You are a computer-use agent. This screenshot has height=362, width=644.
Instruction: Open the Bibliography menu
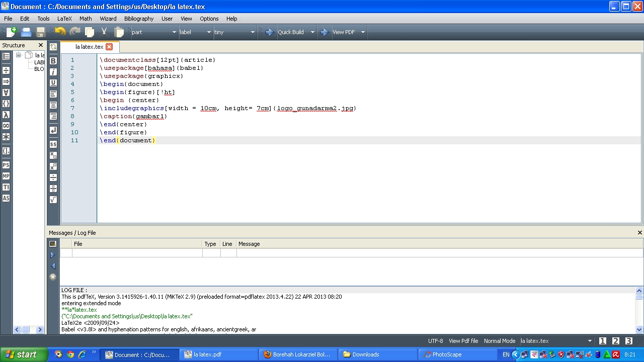139,19
